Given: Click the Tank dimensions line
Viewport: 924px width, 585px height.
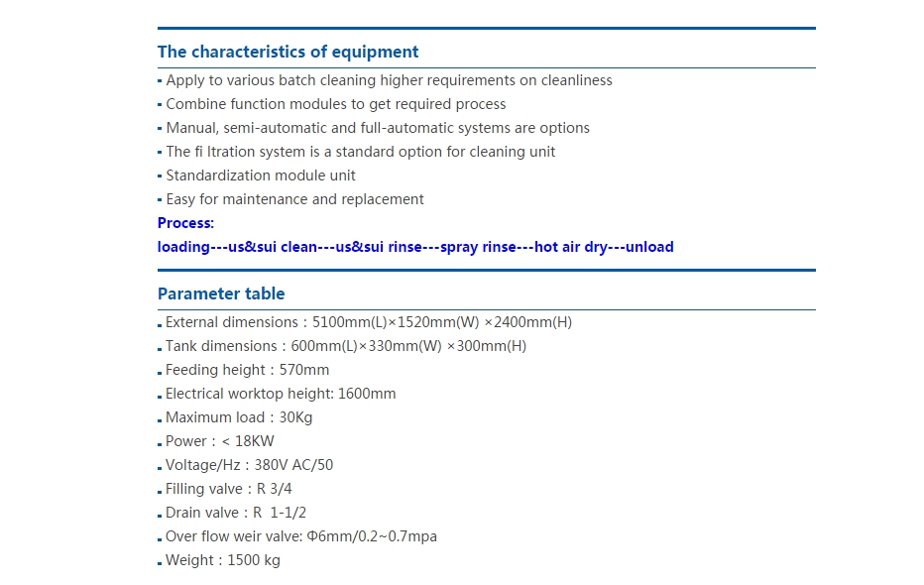Looking at the screenshot, I should point(346,346).
